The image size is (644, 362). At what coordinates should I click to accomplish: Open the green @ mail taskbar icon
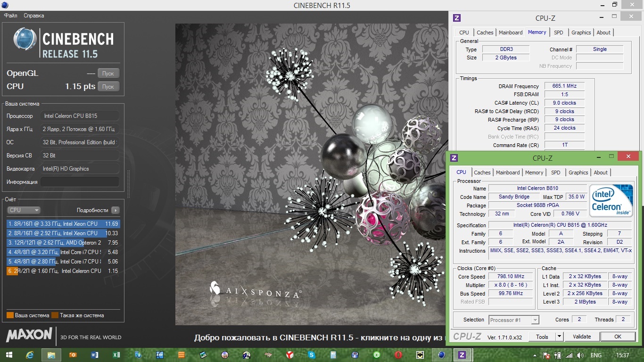pyautogui.click(x=377, y=355)
